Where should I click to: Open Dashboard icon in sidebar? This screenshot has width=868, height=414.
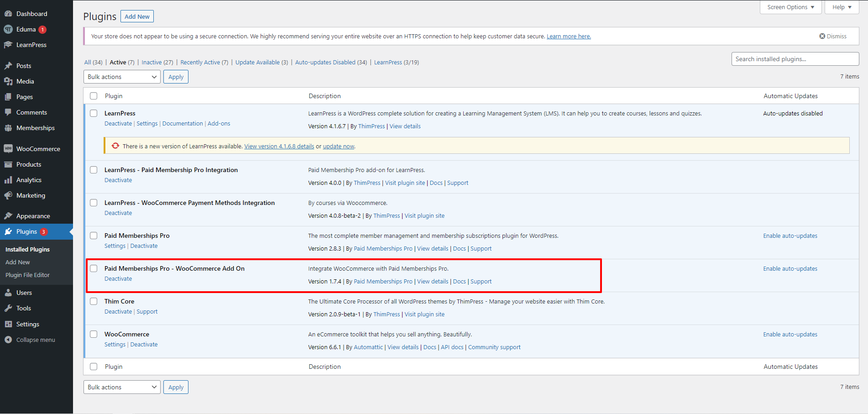[8, 14]
